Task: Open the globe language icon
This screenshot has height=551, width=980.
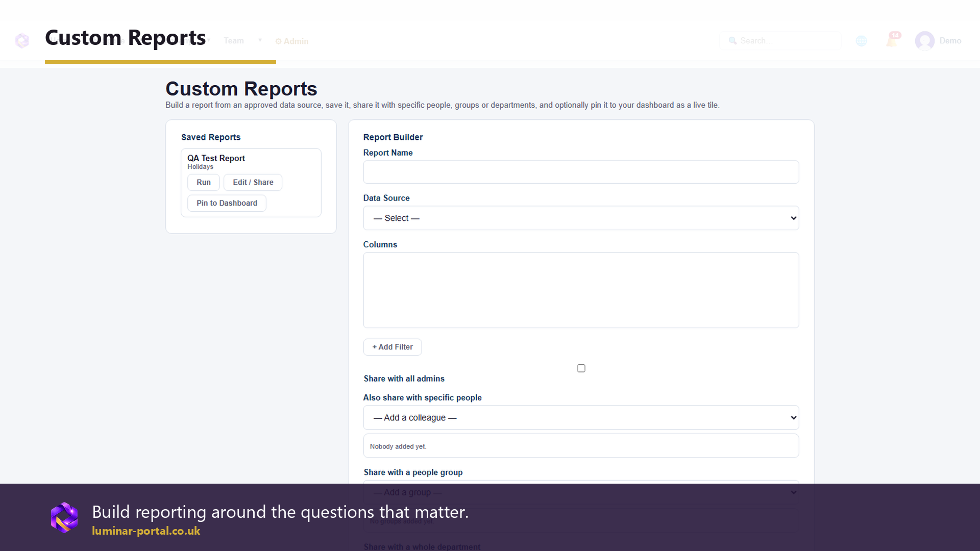Action: pyautogui.click(x=862, y=41)
